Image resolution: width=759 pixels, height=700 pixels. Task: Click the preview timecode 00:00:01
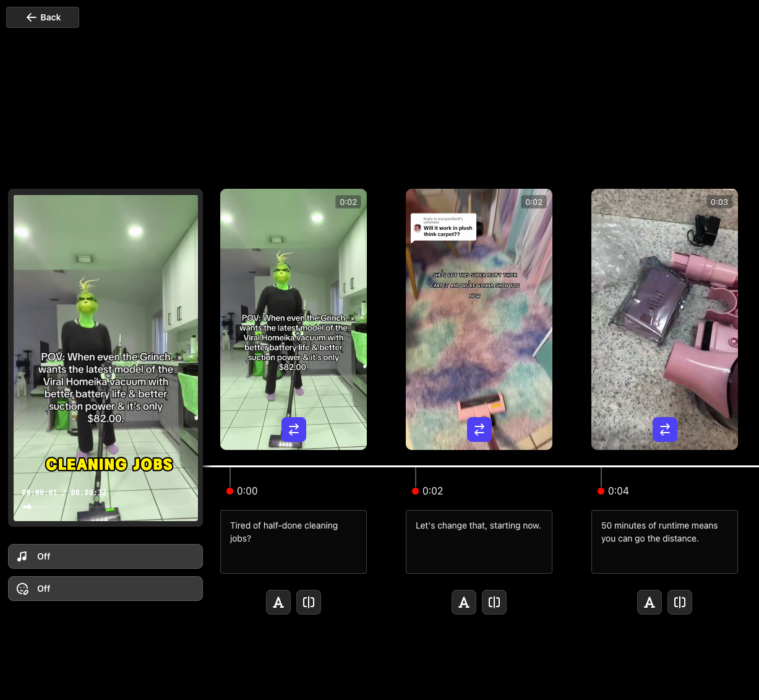(x=40, y=493)
